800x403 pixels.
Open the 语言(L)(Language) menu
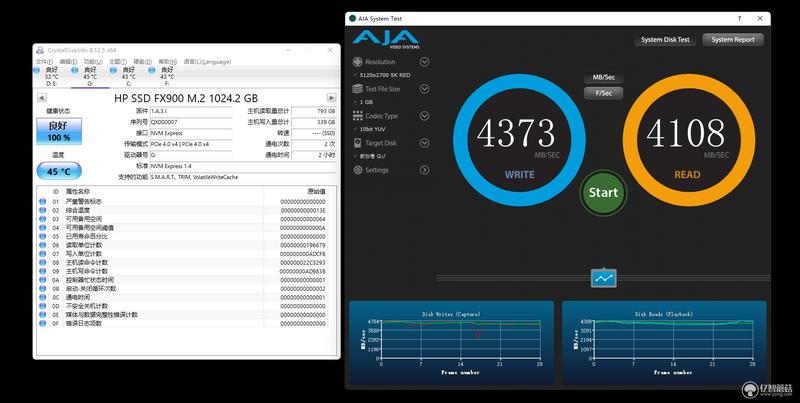(x=207, y=61)
